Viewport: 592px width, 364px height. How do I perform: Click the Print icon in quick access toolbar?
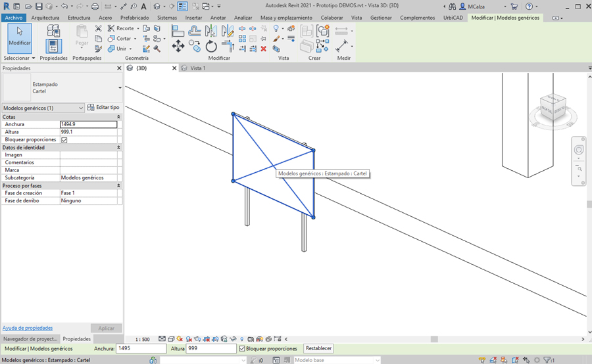(95, 7)
